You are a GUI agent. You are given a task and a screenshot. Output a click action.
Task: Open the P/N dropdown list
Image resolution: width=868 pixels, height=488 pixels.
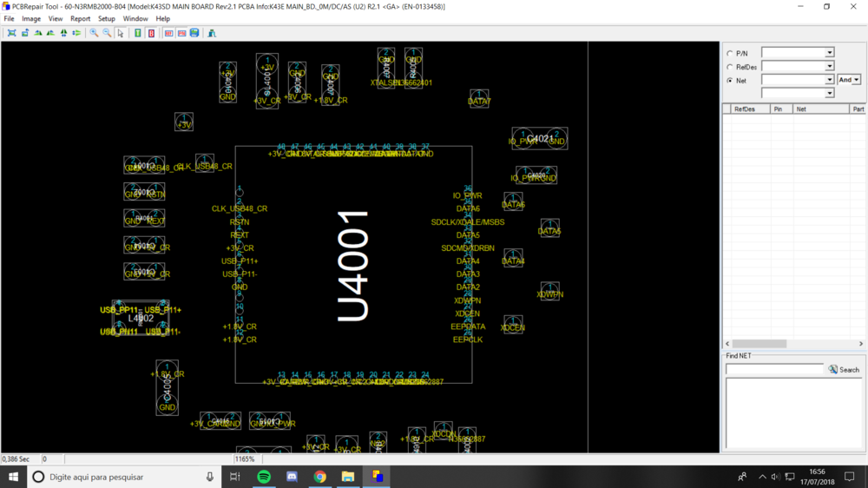[x=829, y=53]
